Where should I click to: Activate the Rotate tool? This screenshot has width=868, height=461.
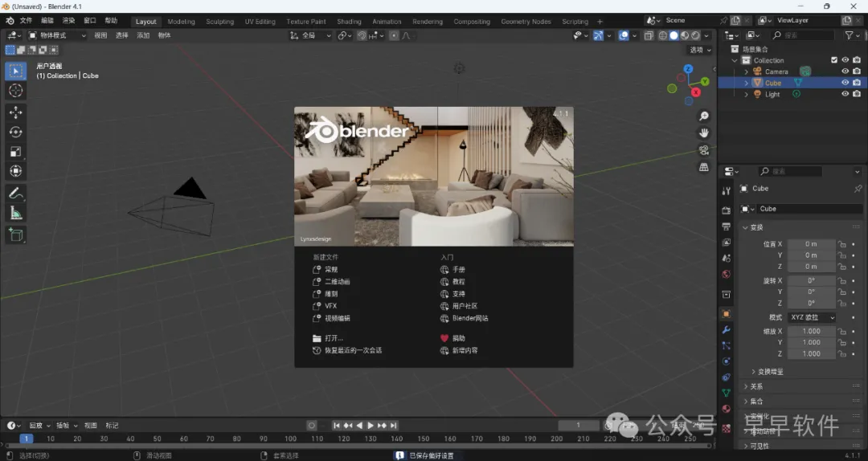point(15,132)
